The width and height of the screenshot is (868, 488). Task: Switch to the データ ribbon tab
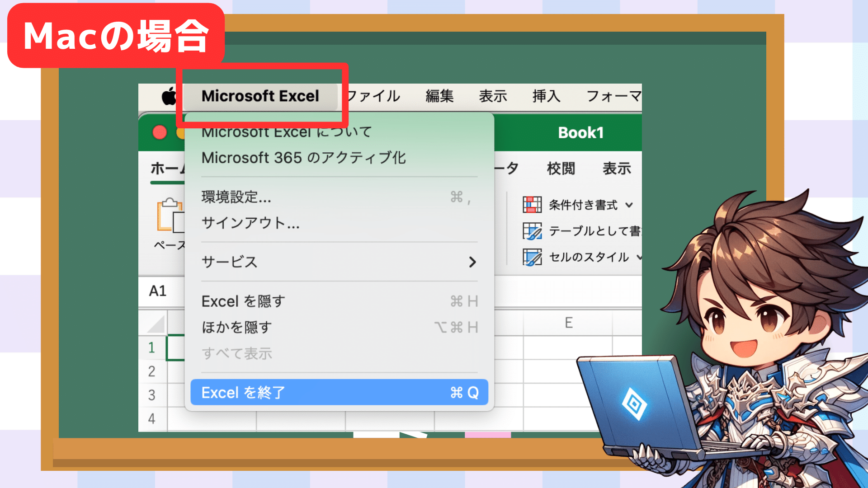[x=507, y=169]
